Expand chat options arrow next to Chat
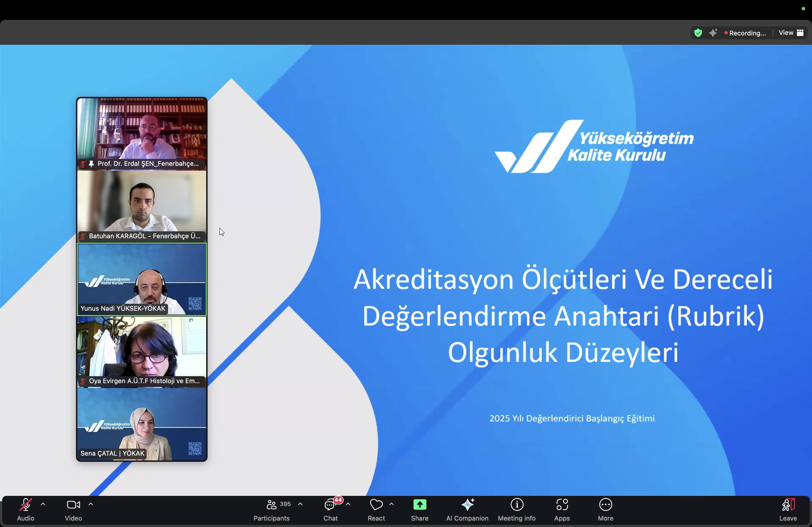The image size is (812, 527). click(348, 504)
